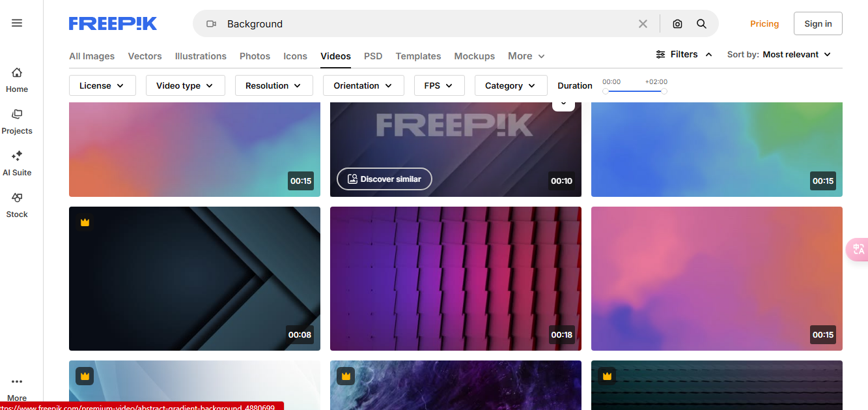868x410 pixels.
Task: Open Projects in the sidebar
Action: pyautogui.click(x=16, y=121)
